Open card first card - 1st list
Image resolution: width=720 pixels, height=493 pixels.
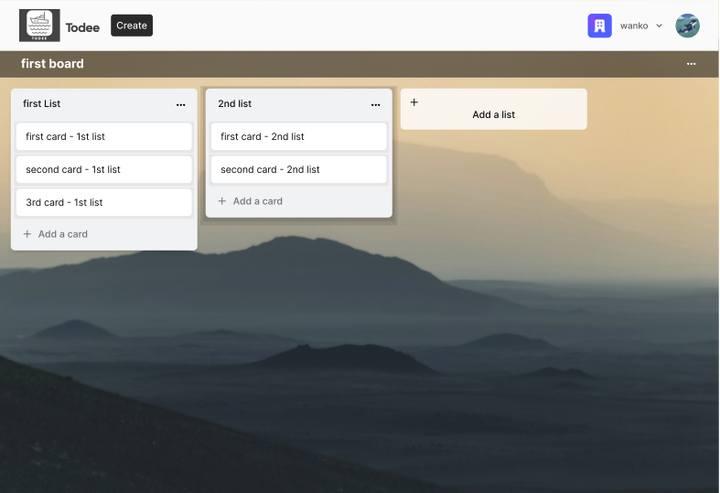104,136
